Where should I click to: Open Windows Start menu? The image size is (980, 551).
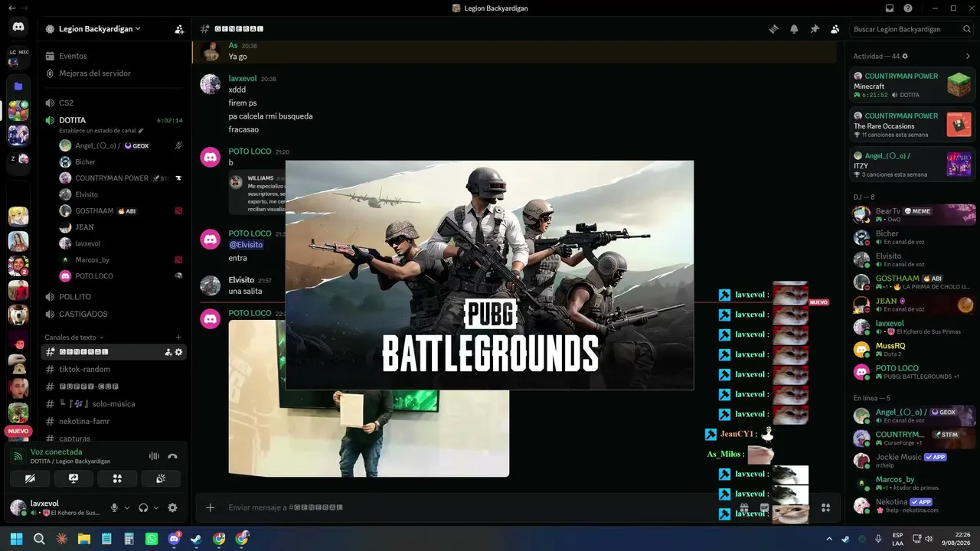16,539
